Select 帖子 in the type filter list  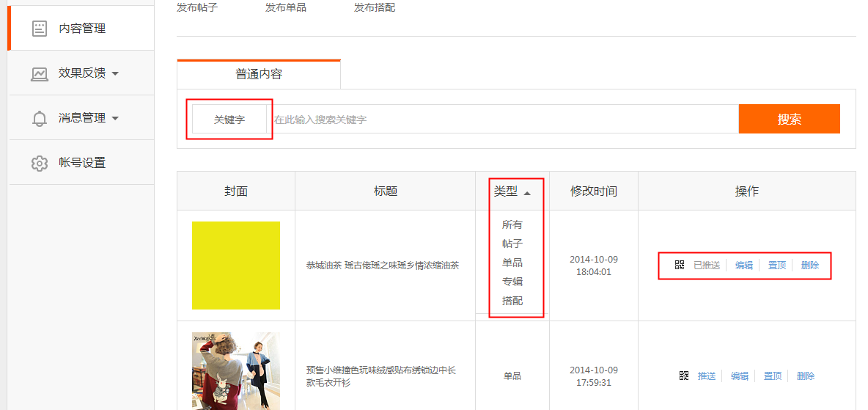512,244
